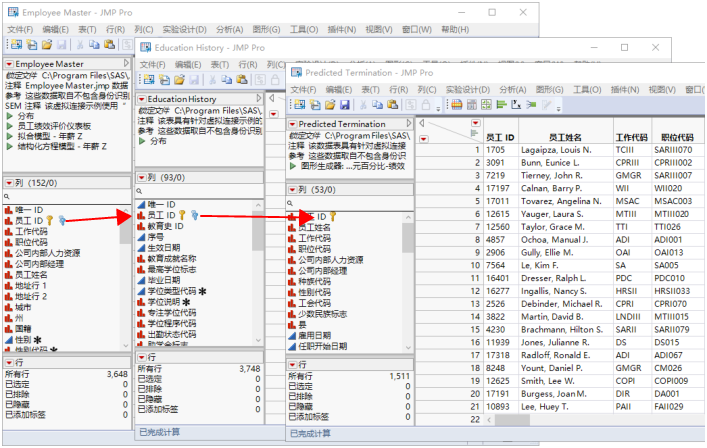The width and height of the screenshot is (707, 448).
Task: Open Education History table red triangle menu
Action: tap(142, 99)
